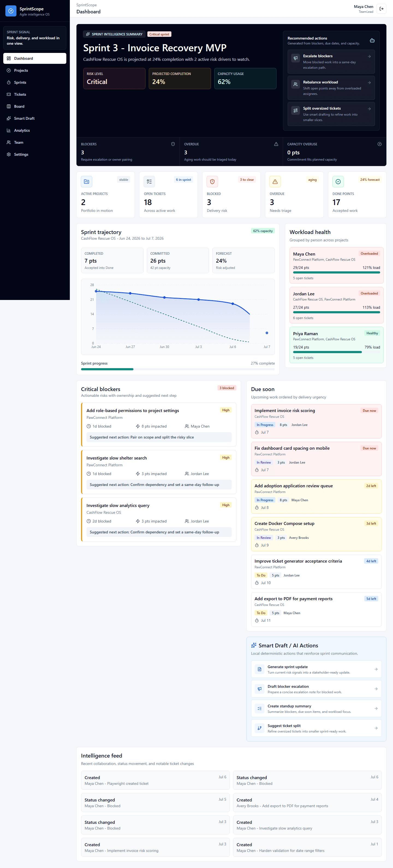
Task: Click the SprintScope logo icon
Action: [11, 11]
